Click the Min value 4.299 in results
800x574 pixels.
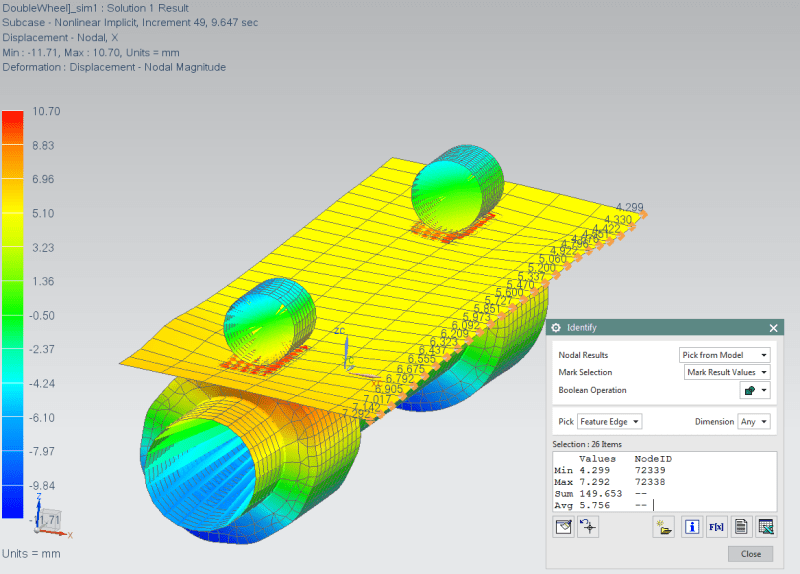tap(594, 470)
